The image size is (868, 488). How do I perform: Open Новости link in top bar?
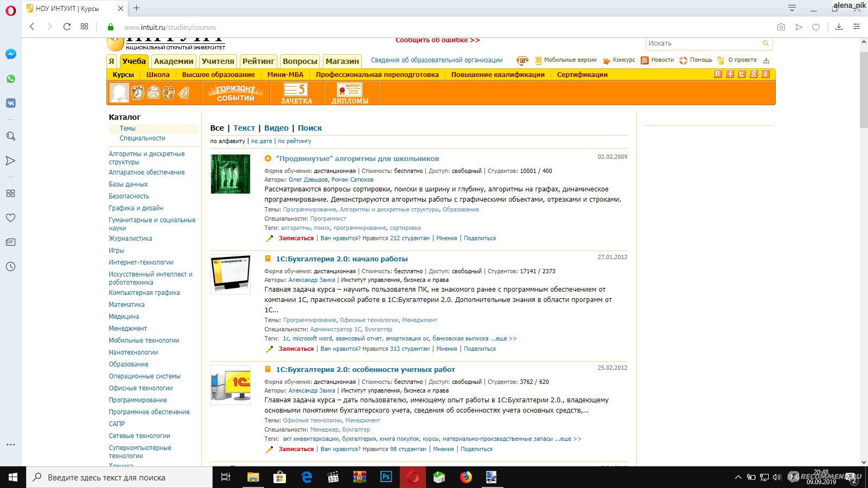tap(658, 60)
